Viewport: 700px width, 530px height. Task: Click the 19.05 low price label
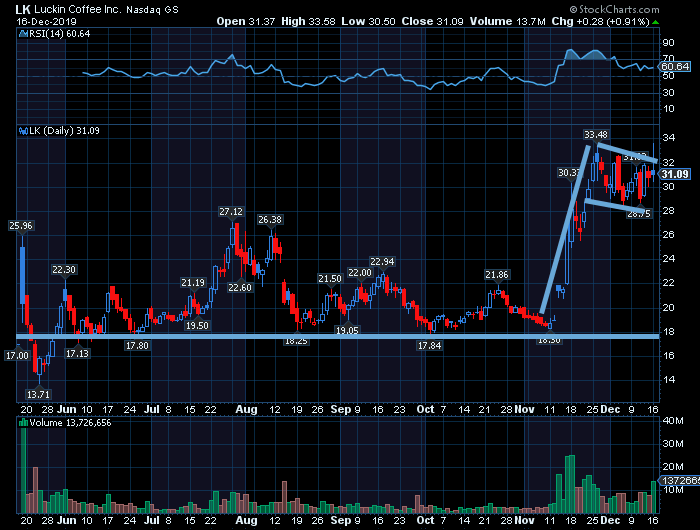point(347,330)
